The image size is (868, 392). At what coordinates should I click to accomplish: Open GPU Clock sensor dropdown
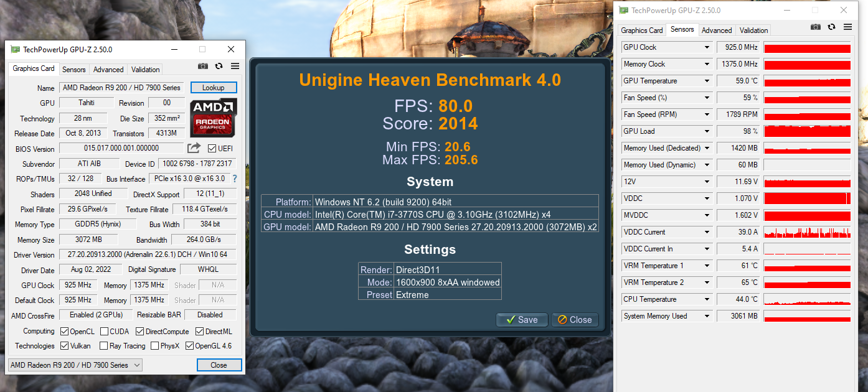(x=707, y=47)
